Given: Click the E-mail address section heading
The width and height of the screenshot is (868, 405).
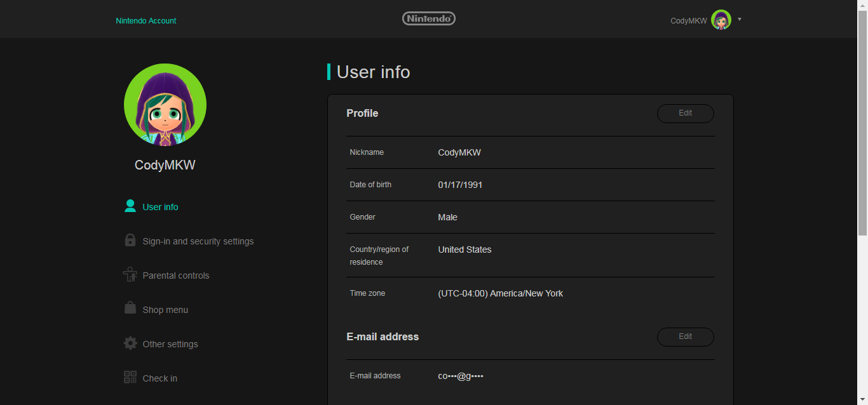Looking at the screenshot, I should pyautogui.click(x=383, y=336).
